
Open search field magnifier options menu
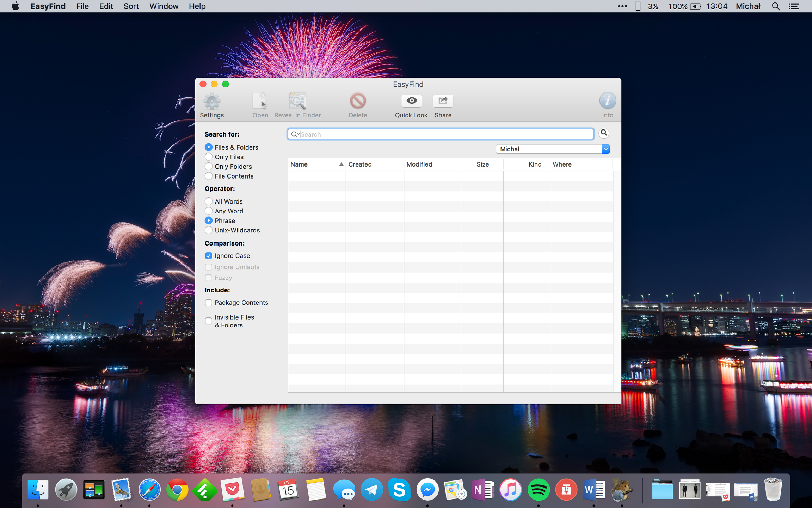pos(295,134)
